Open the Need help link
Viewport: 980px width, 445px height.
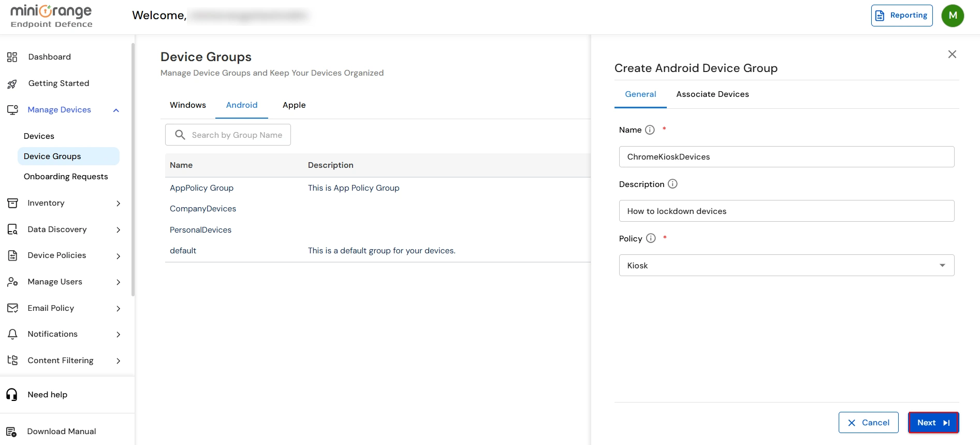tap(48, 395)
